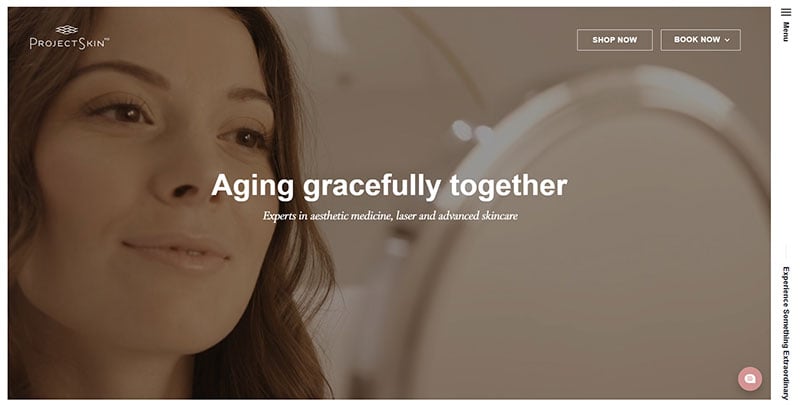Click the woman's smiling lips
The height and width of the screenshot is (406, 800).
coord(176,251)
